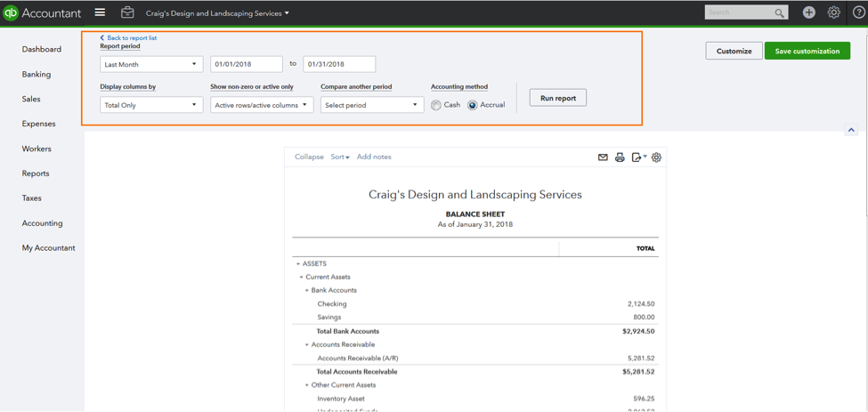Open Taxes from the sidebar
The image size is (868, 412).
click(31, 198)
